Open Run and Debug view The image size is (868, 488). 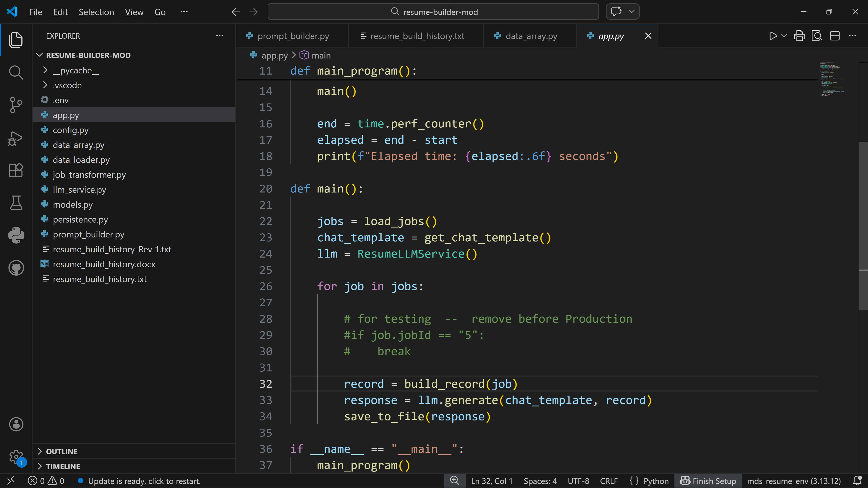pyautogui.click(x=16, y=138)
